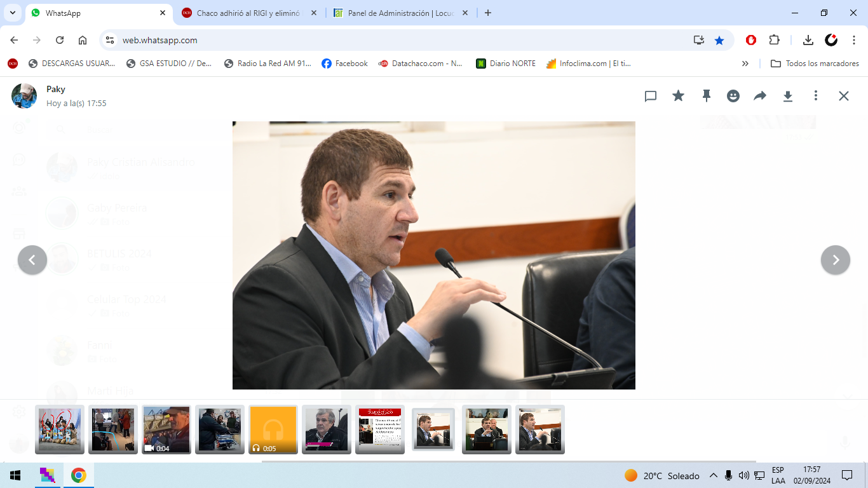Viewport: 868px width, 488px height.
Task: Show hidden system tray icons
Action: coord(714,475)
